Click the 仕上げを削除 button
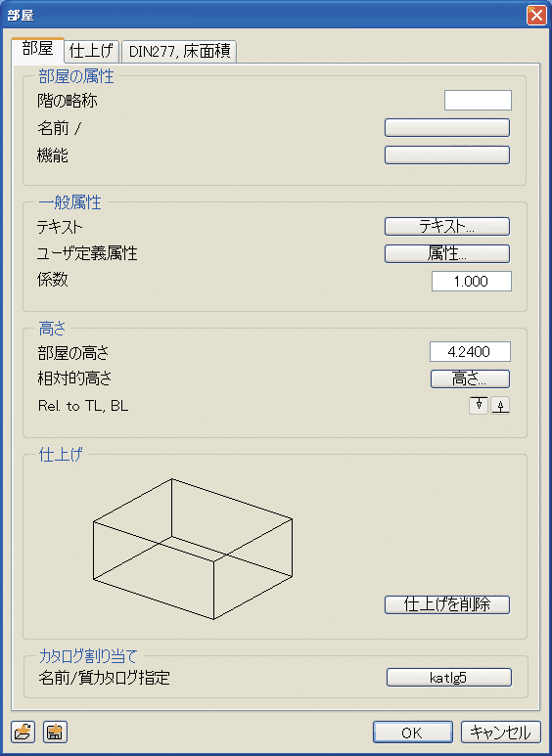This screenshot has width=552, height=756. pyautogui.click(x=447, y=604)
